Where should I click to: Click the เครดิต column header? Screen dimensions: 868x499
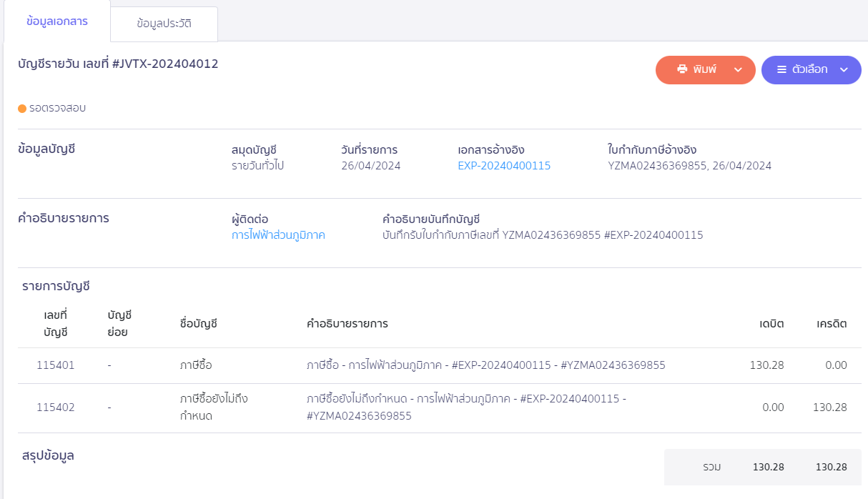832,323
